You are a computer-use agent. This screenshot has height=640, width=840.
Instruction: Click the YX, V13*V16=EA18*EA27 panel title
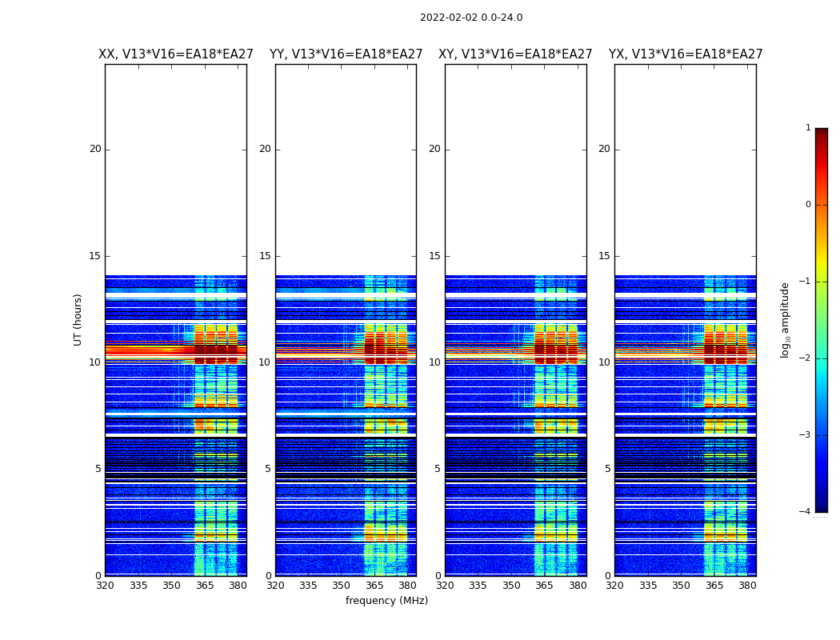pyautogui.click(x=686, y=54)
